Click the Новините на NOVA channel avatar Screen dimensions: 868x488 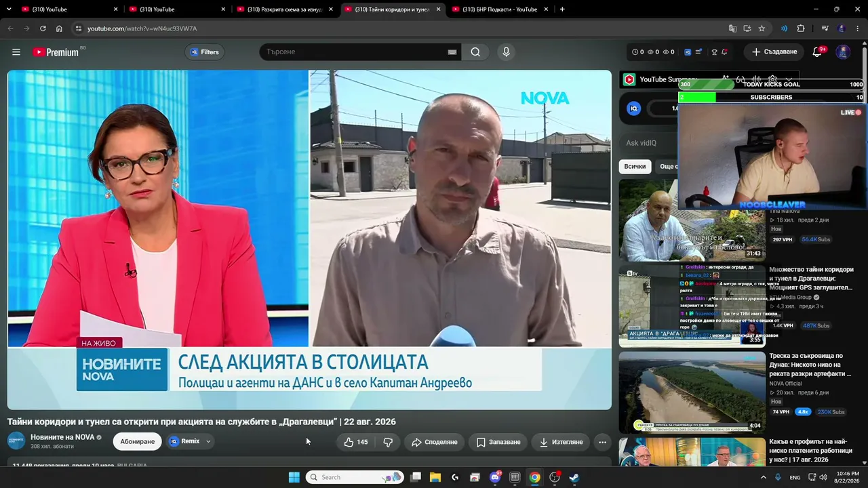point(16,441)
